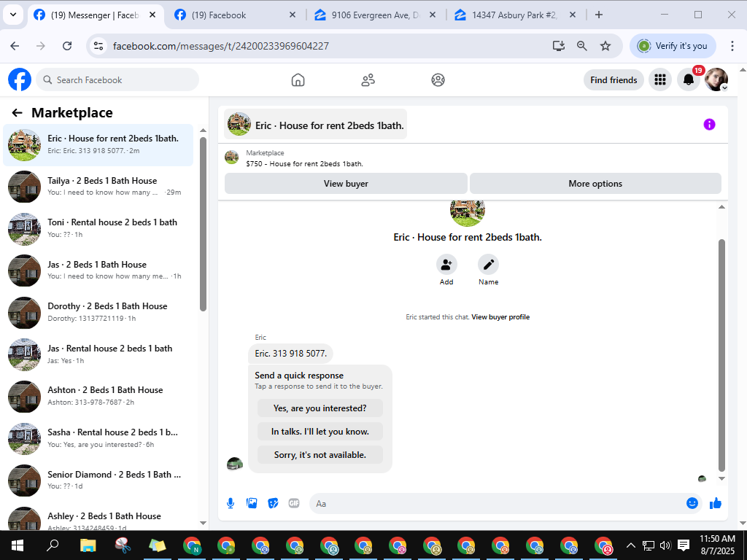747x560 pixels.
Task: Reload the page
Action: [x=67, y=46]
